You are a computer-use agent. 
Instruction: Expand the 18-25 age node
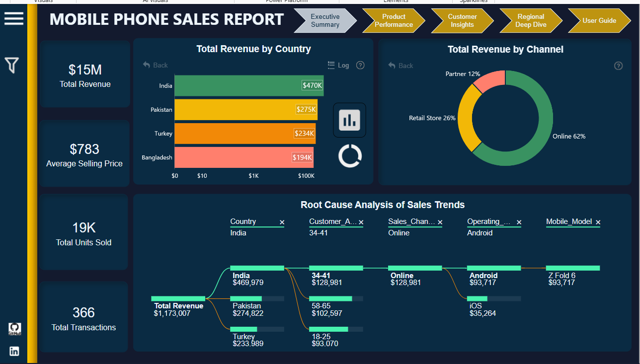(336, 329)
